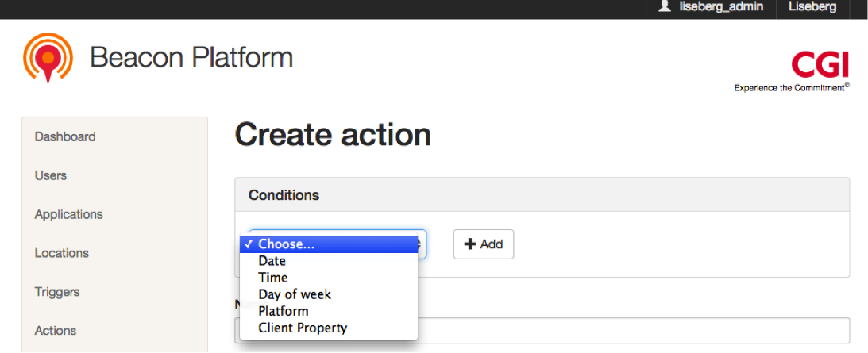The height and width of the screenshot is (353, 868).
Task: Click the Liseberg link in top bar
Action: pyautogui.click(x=812, y=7)
